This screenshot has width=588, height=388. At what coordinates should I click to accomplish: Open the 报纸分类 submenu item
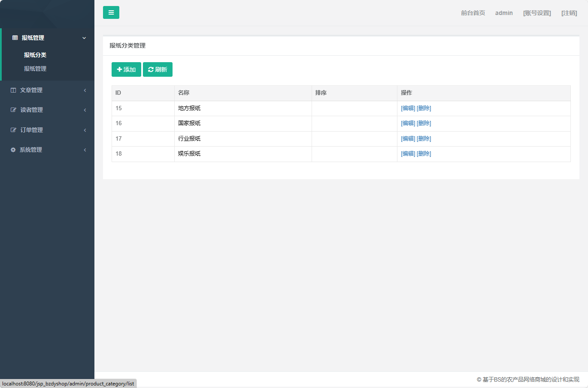[x=35, y=55]
